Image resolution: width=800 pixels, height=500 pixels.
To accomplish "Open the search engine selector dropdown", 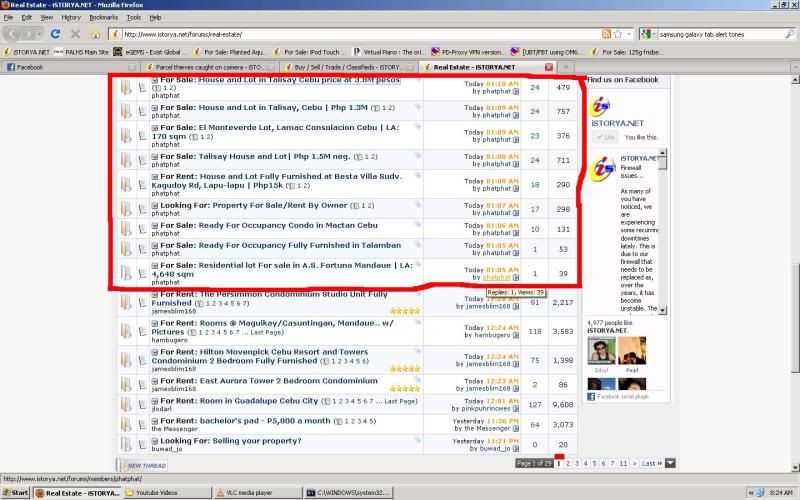I will tap(650, 34).
